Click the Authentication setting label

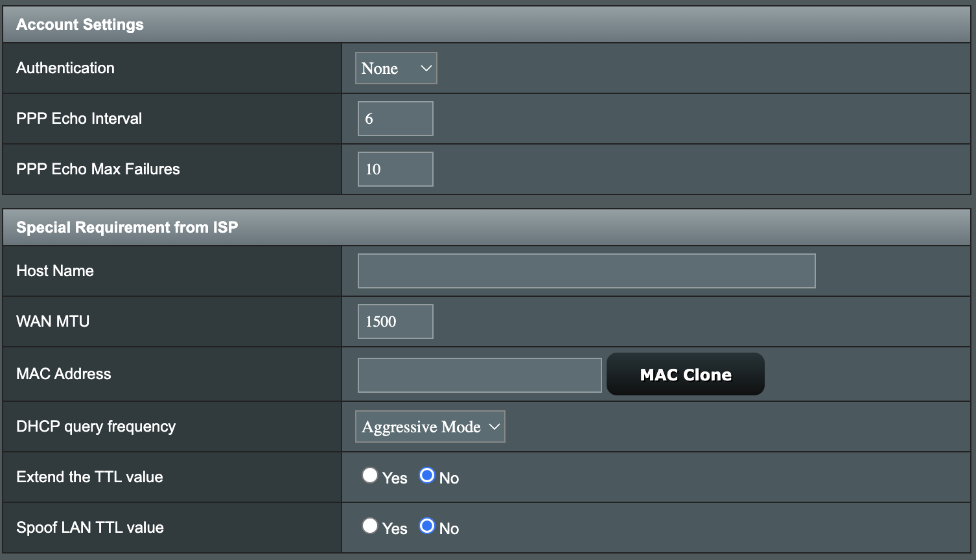pos(65,68)
